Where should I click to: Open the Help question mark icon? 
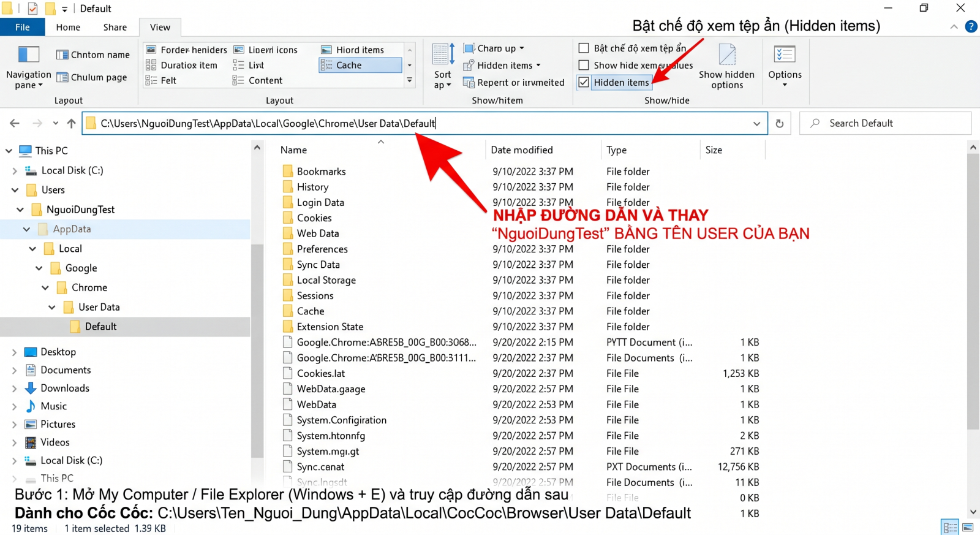971,26
